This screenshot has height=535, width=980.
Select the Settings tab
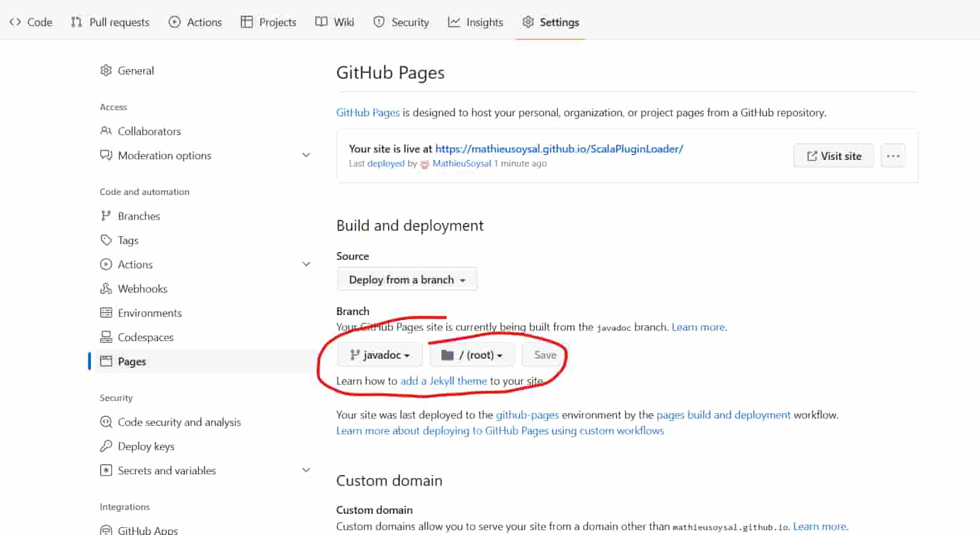[551, 22]
